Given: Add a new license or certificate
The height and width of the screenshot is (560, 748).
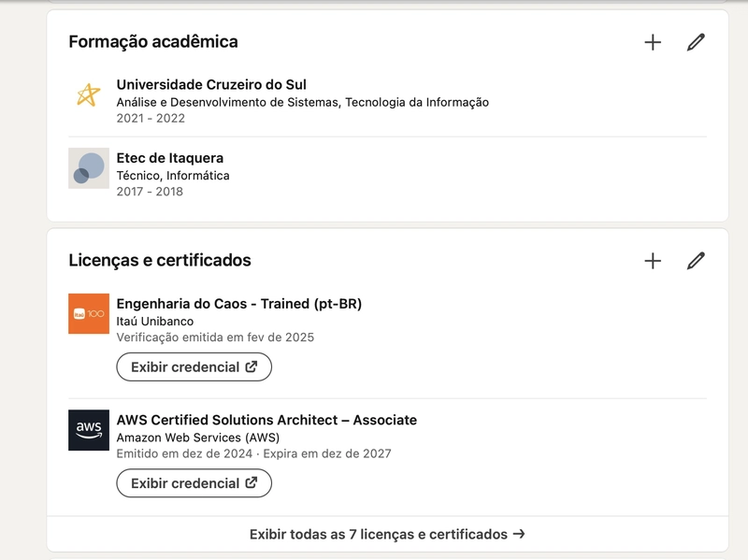Looking at the screenshot, I should pyautogui.click(x=653, y=261).
